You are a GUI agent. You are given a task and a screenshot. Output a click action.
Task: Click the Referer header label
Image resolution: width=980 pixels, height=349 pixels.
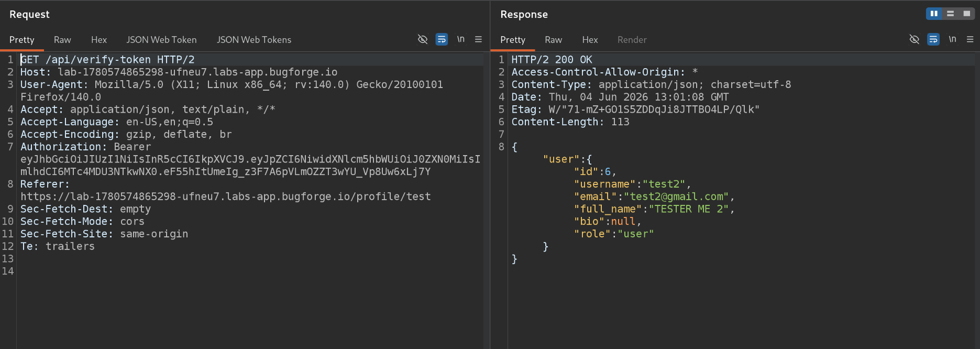[x=45, y=184]
